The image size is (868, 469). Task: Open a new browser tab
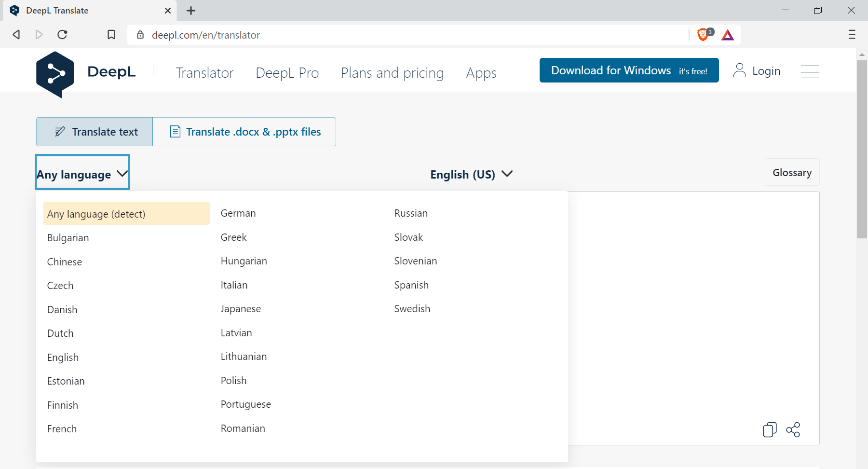191,11
